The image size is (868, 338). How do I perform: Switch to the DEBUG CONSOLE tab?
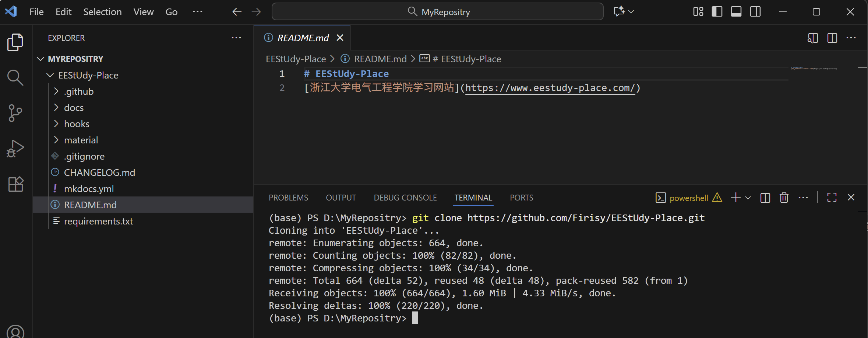[x=405, y=198]
